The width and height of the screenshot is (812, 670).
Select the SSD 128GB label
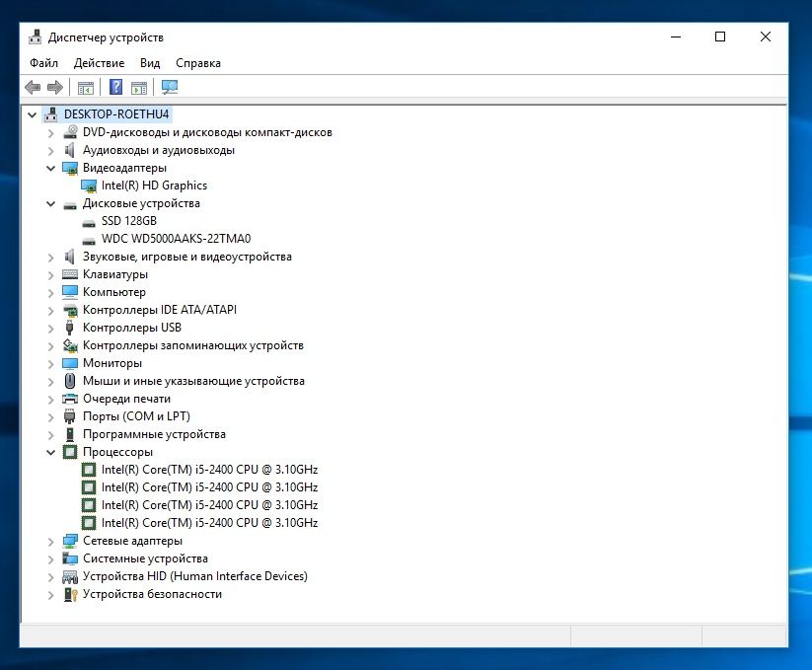(x=129, y=221)
